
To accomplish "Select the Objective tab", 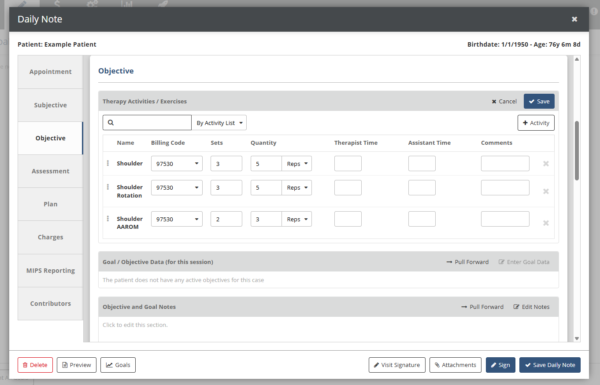I will coord(50,138).
